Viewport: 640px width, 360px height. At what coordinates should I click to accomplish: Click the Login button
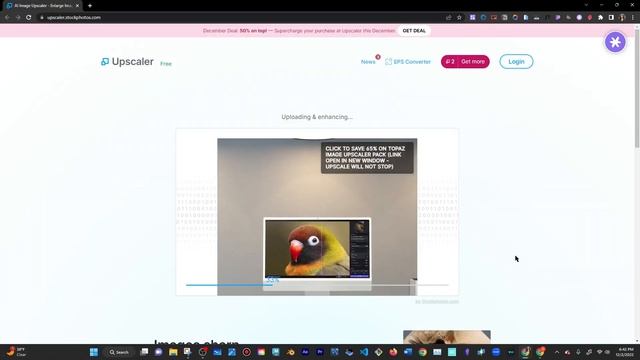pos(516,62)
